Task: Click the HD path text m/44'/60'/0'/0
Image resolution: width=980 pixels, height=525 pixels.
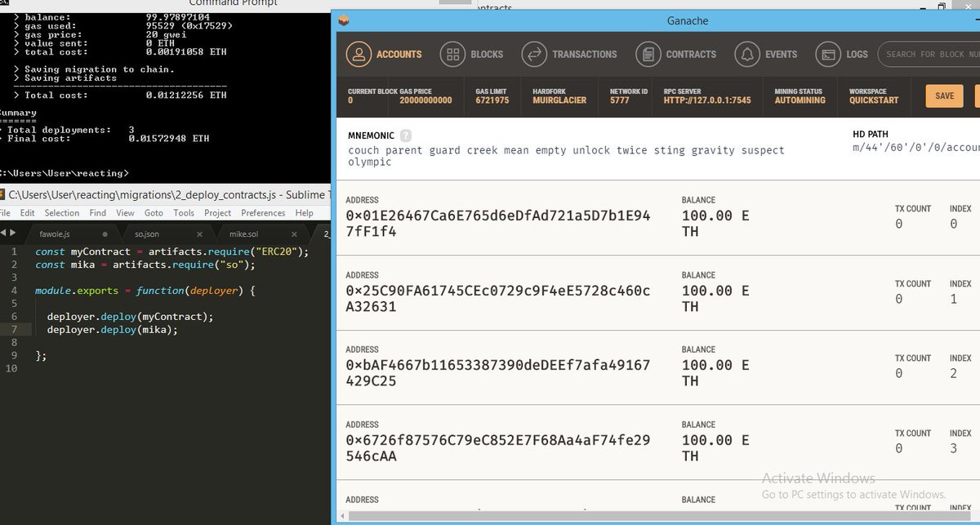Action: pyautogui.click(x=915, y=147)
